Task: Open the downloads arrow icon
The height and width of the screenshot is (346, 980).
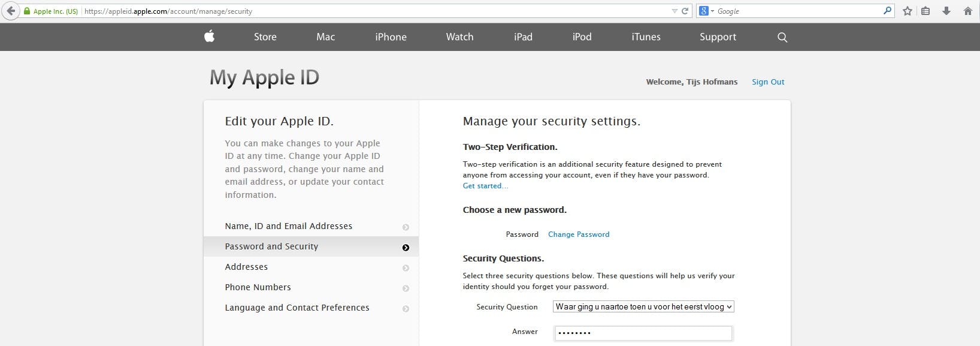Action: [946, 11]
